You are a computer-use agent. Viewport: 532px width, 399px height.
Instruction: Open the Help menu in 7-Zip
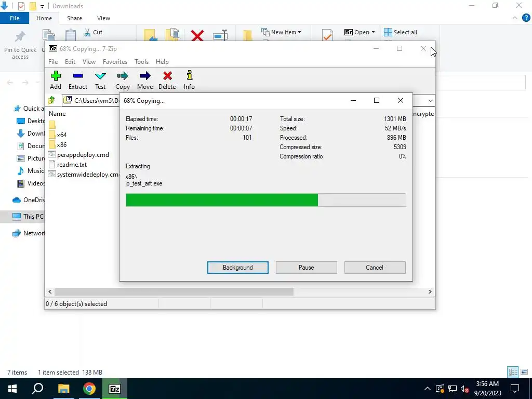(162, 62)
